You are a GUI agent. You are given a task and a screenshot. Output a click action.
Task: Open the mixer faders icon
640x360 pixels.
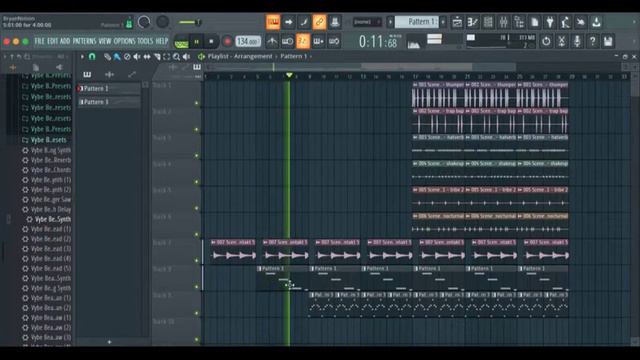click(503, 22)
